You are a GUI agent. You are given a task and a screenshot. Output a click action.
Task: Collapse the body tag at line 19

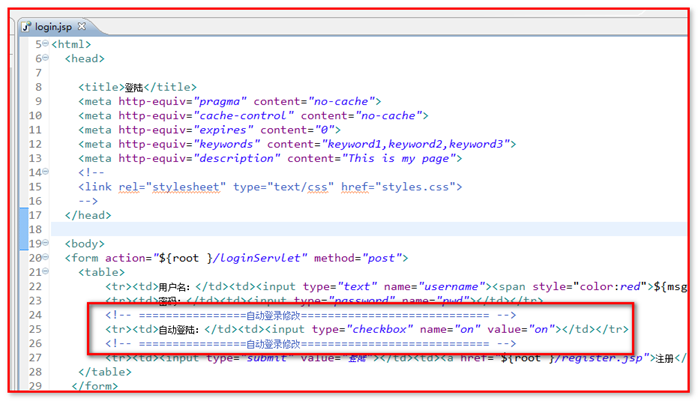click(45, 243)
